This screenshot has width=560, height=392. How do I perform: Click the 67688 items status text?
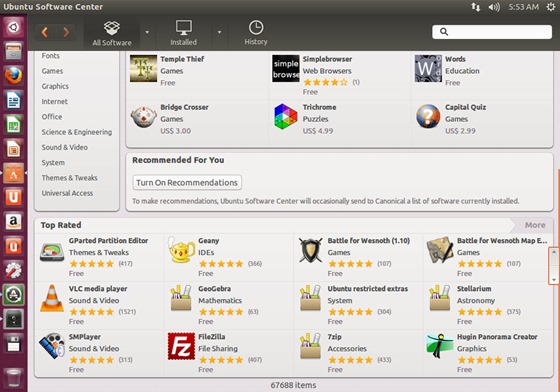293,386
